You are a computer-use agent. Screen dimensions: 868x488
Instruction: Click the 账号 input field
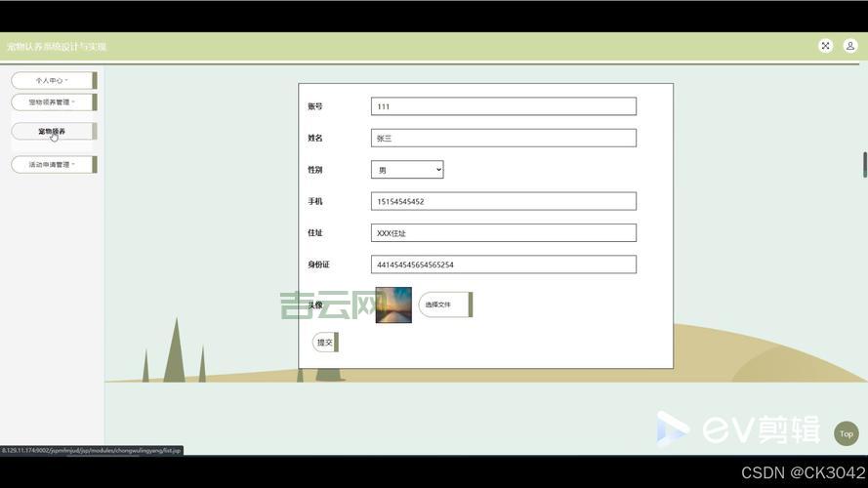pos(503,106)
